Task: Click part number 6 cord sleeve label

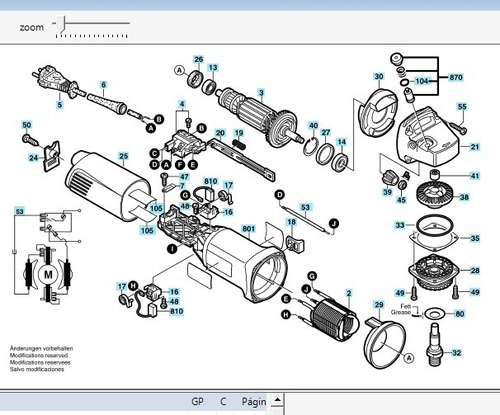Action: click(104, 85)
